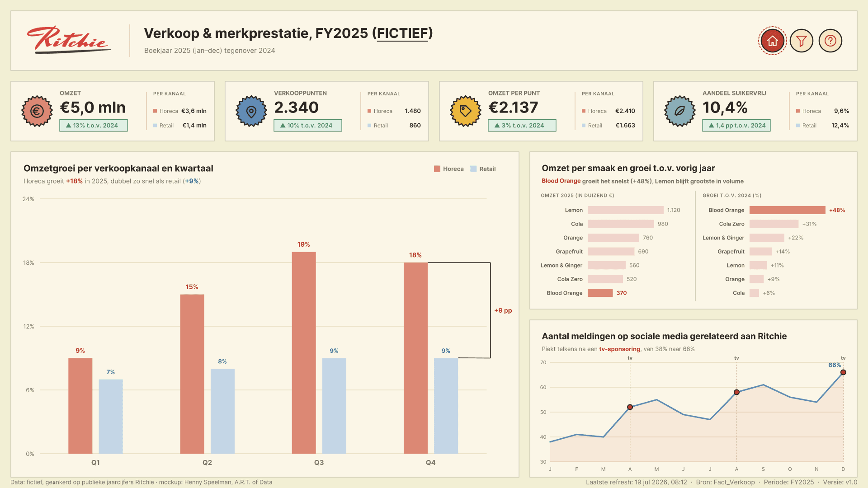This screenshot has height=488, width=868.
Task: Select the Blood Orange 370 revenue bar
Action: point(600,293)
